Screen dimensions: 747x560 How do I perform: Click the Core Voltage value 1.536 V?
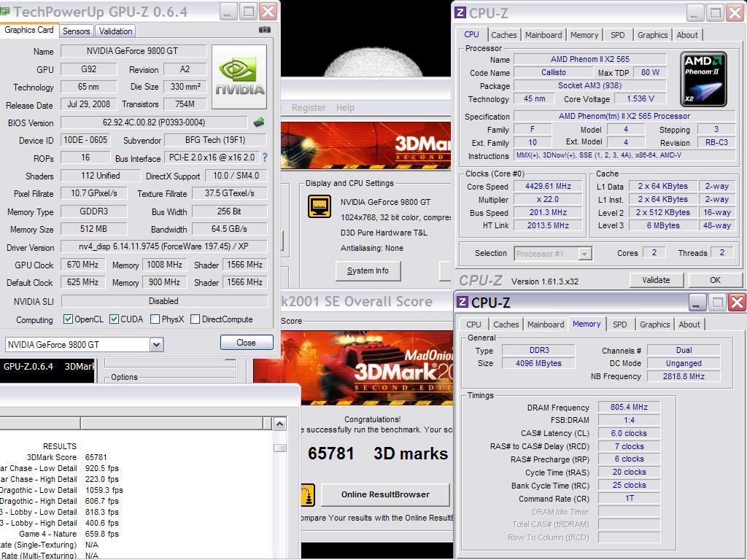[x=640, y=98]
